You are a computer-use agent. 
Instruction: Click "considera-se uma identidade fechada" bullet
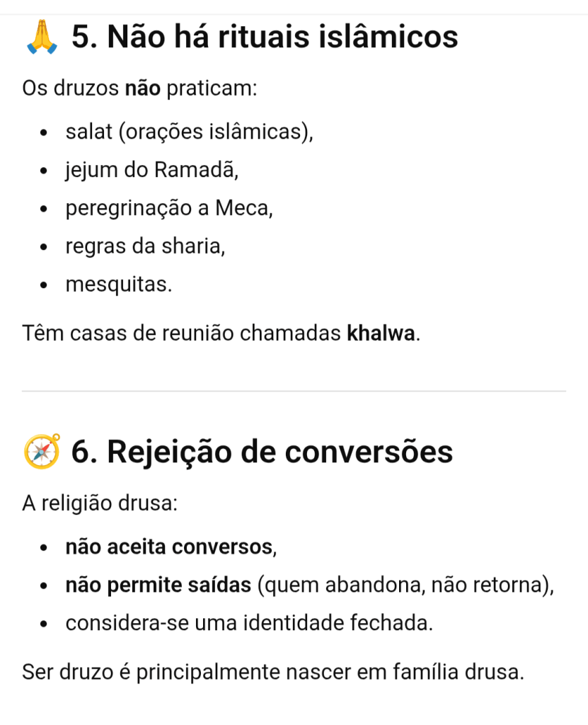click(249, 624)
